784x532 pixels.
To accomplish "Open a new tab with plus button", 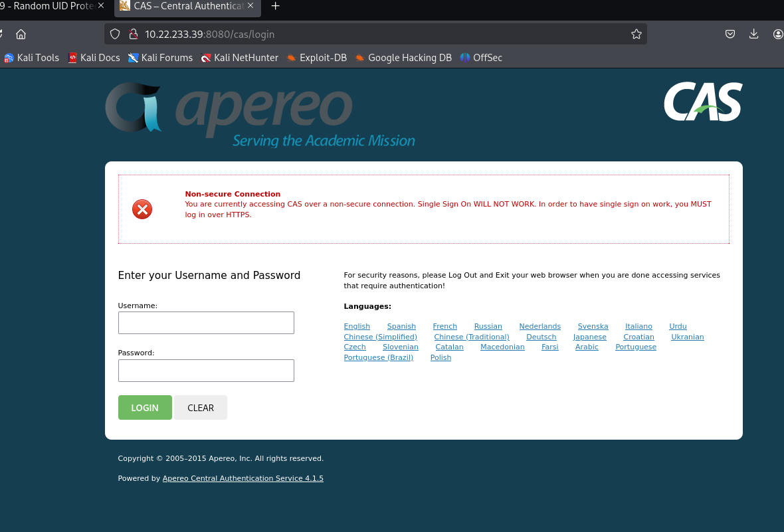I will coord(275,6).
